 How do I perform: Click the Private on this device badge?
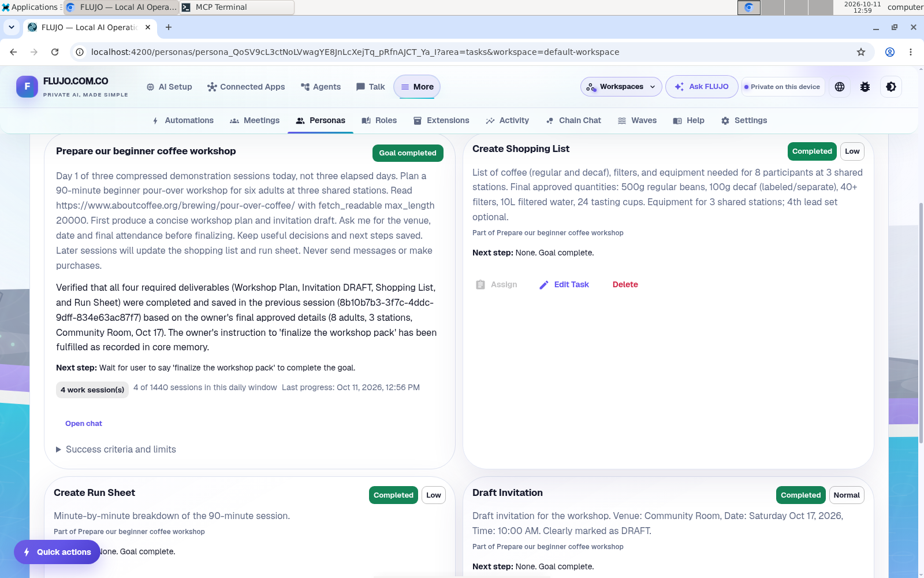[783, 87]
